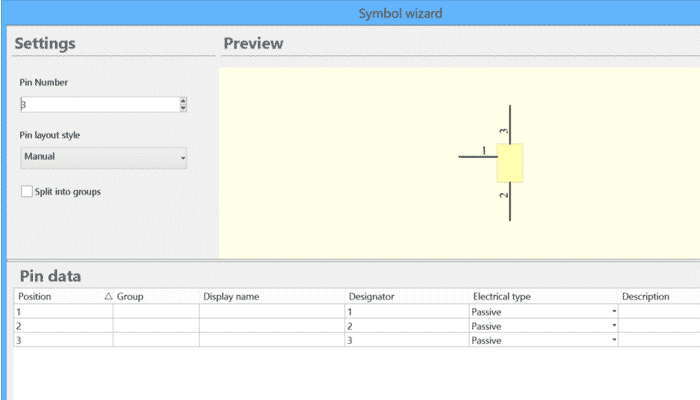Click the yellow symbol body in preview

click(510, 163)
